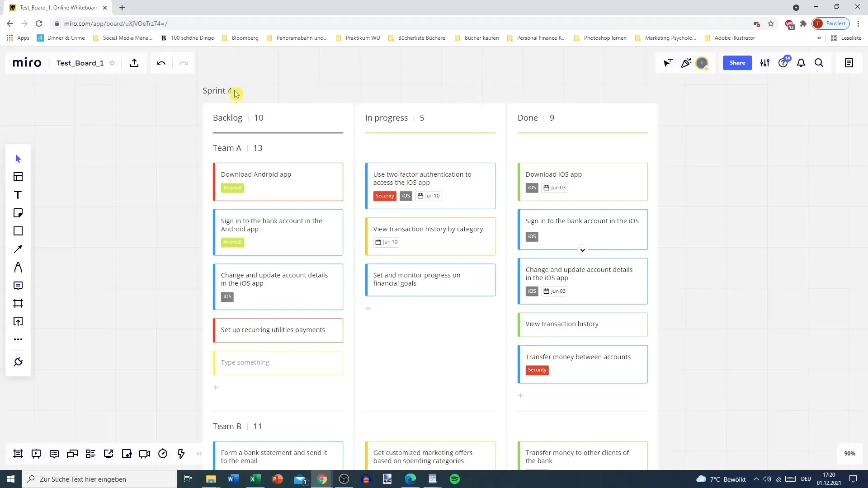This screenshot has height=488, width=868.
Task: Select the text tool in sidebar
Action: coord(18,195)
